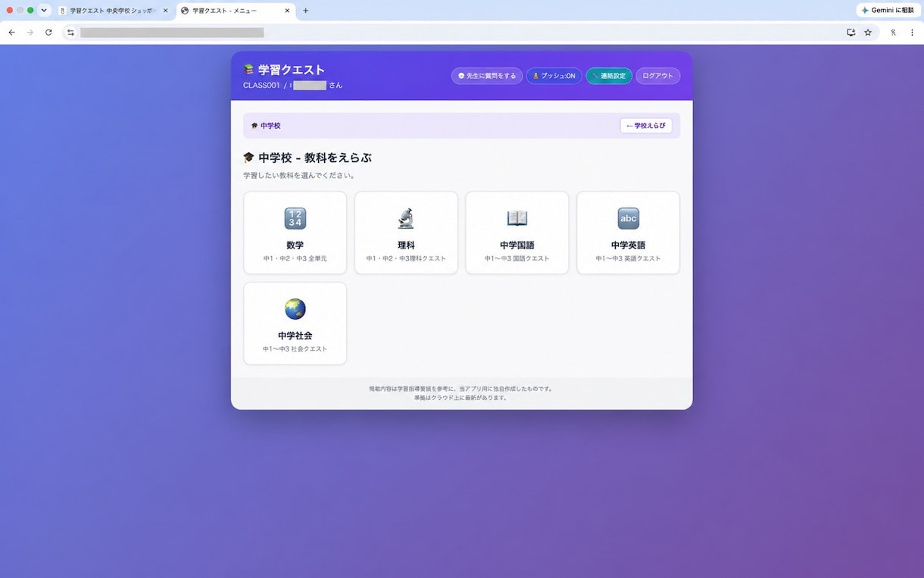This screenshot has height=578, width=924.
Task: Click the browser forward arrow
Action: click(x=30, y=33)
